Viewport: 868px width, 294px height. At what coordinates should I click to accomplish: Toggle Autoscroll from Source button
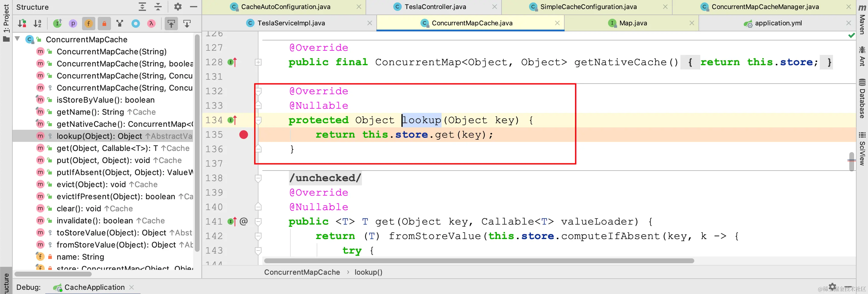pyautogui.click(x=187, y=23)
